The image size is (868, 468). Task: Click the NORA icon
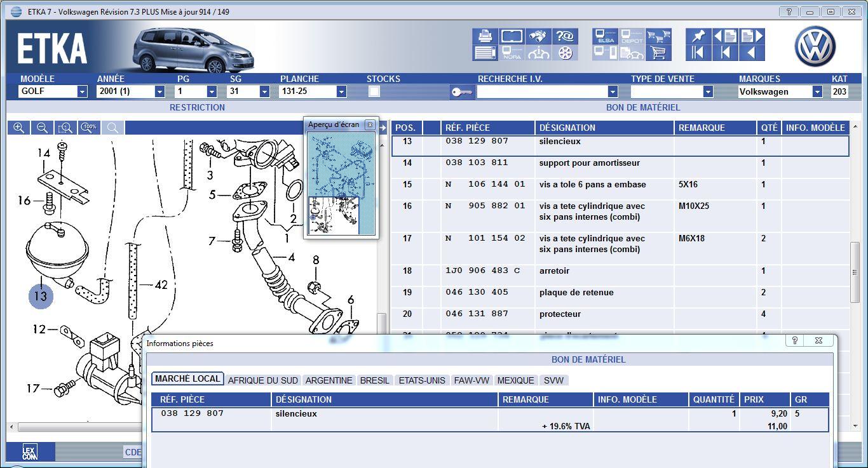(512, 53)
